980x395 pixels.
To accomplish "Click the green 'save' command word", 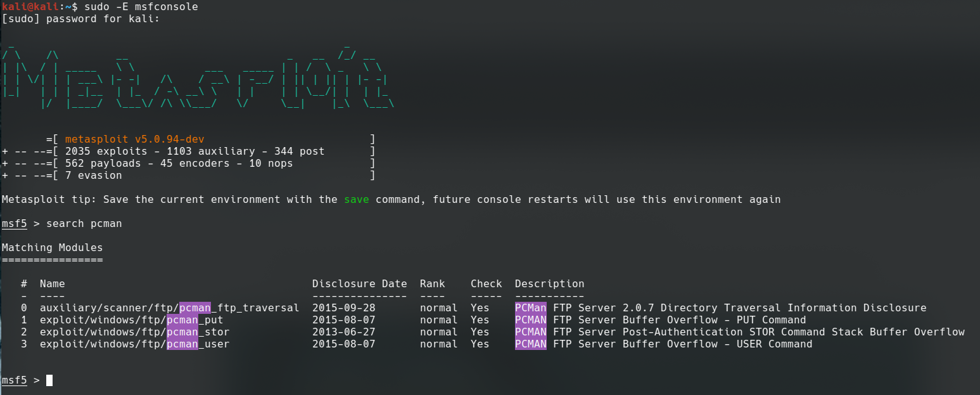I will point(357,200).
